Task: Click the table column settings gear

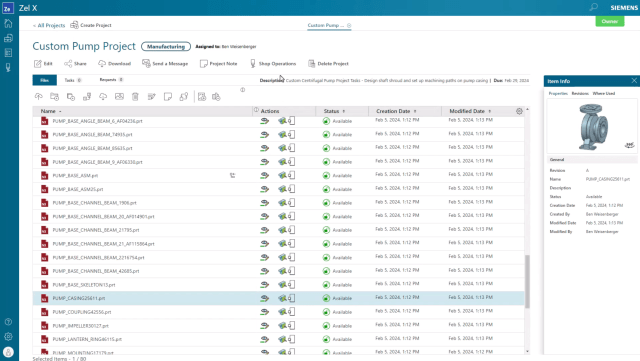Action: (519, 111)
